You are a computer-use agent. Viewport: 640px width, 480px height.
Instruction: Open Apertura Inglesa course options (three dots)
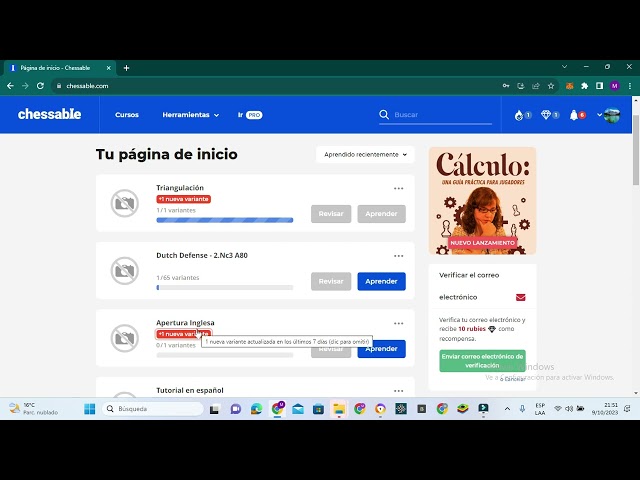coord(398,323)
